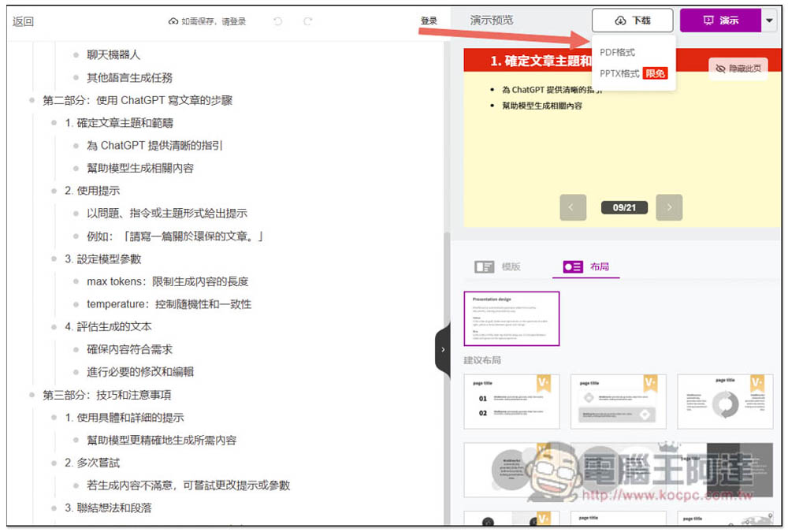Click the outline panel vertical scrollbar
The height and width of the screenshot is (532, 788).
point(446,377)
